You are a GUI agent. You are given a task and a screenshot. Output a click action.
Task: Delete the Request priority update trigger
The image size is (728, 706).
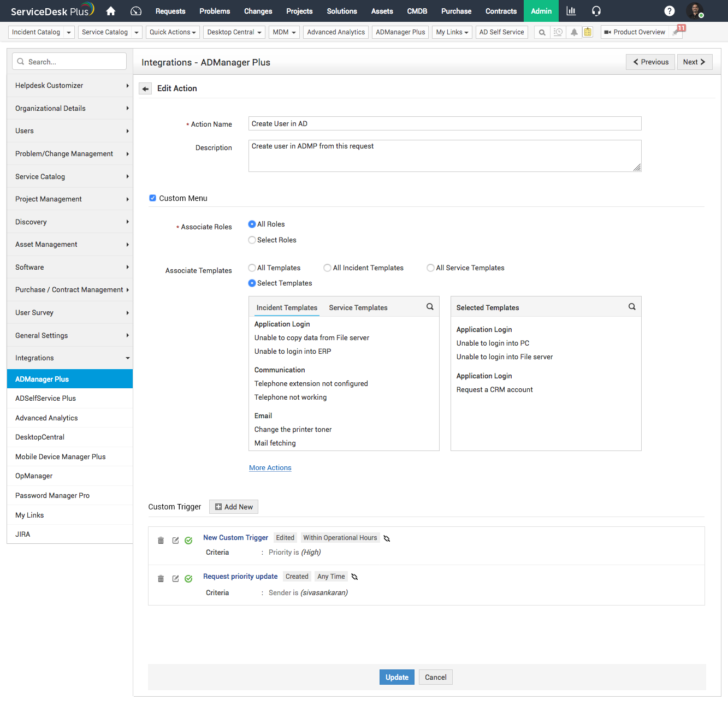161,579
